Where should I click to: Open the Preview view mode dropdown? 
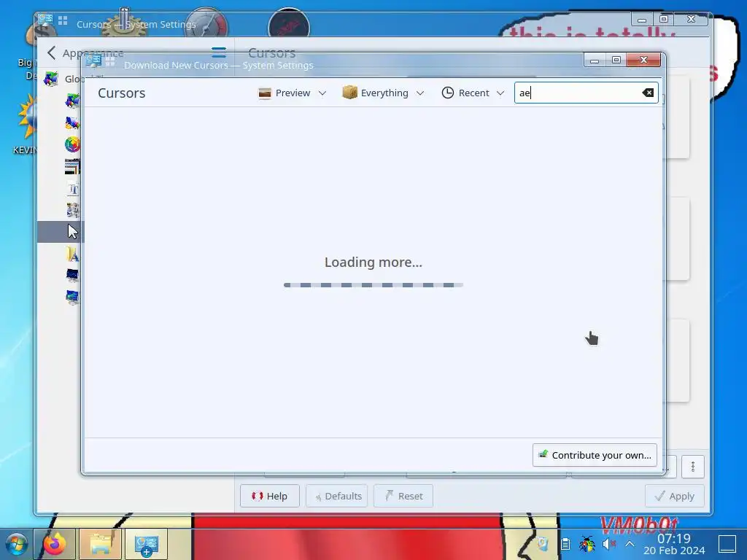(x=292, y=93)
